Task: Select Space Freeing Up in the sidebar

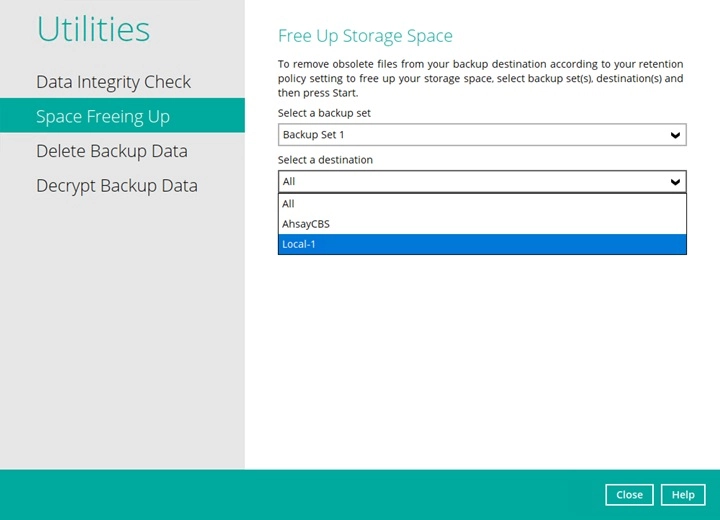Action: (103, 117)
